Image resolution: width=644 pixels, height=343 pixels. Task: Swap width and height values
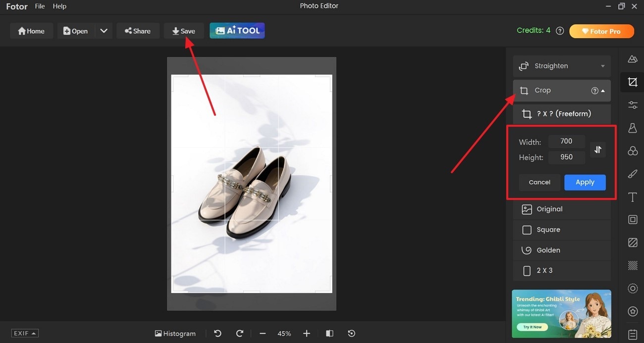[598, 149]
